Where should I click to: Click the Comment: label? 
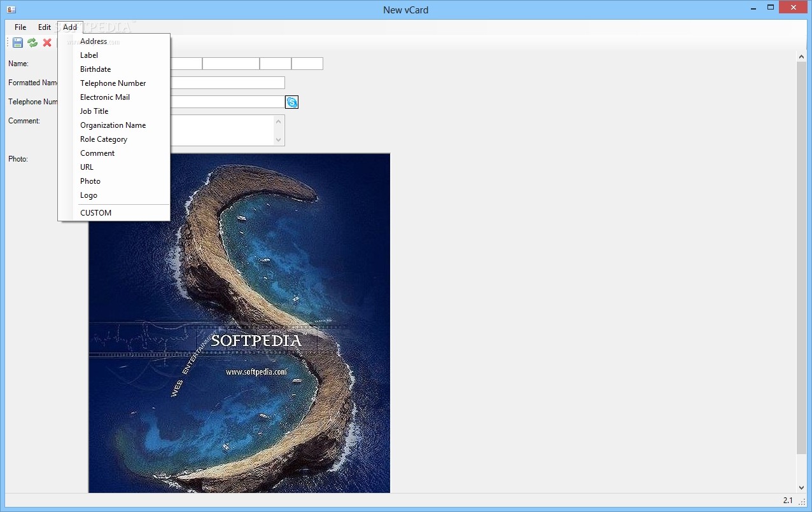24,121
